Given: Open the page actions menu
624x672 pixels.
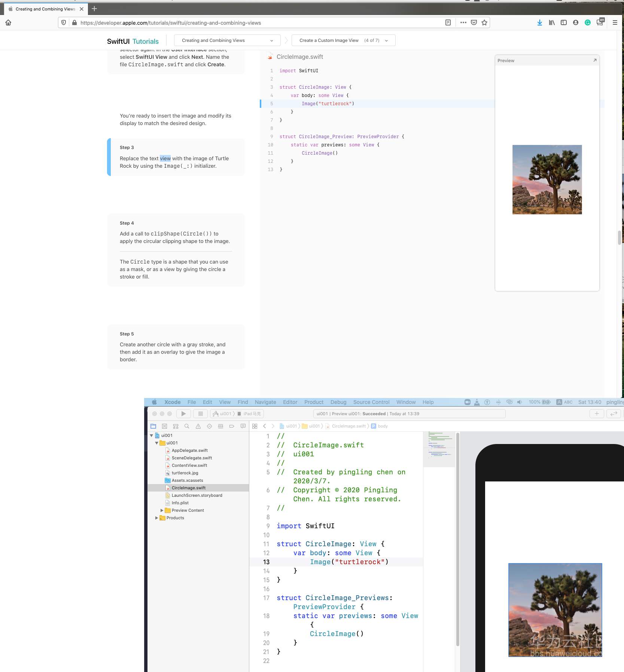Looking at the screenshot, I should click(x=463, y=22).
